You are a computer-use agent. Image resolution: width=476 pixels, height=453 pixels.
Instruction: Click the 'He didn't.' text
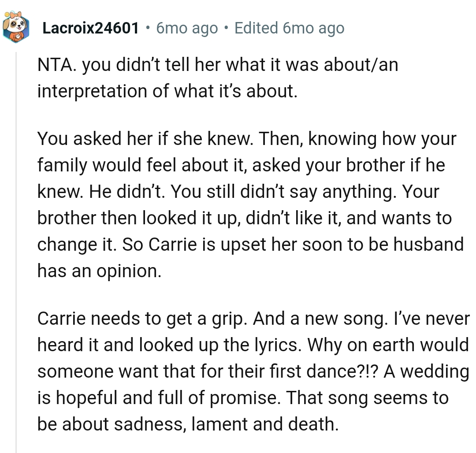pos(128,192)
